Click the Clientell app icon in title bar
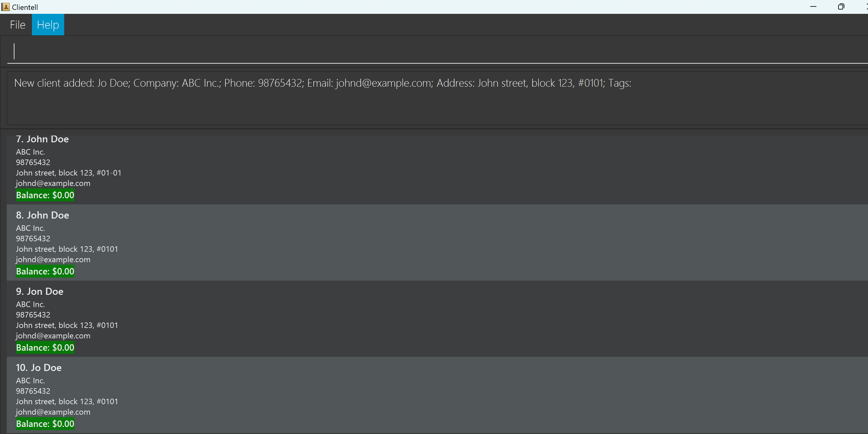 [6, 7]
